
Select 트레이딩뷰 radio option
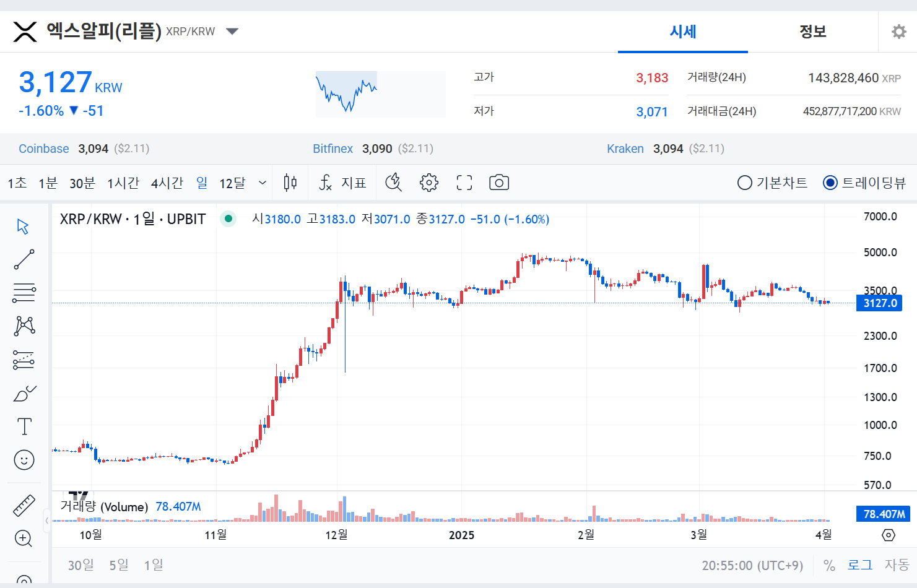[864, 183]
